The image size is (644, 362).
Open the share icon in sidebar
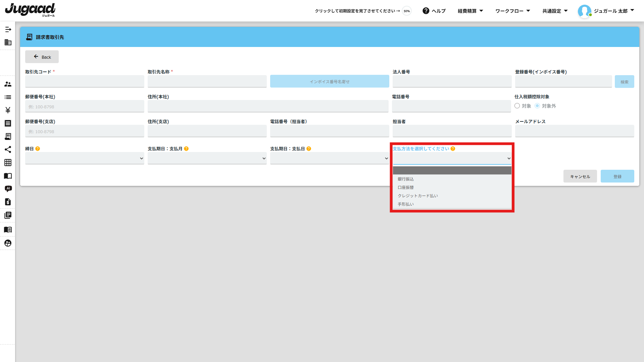tap(8, 150)
